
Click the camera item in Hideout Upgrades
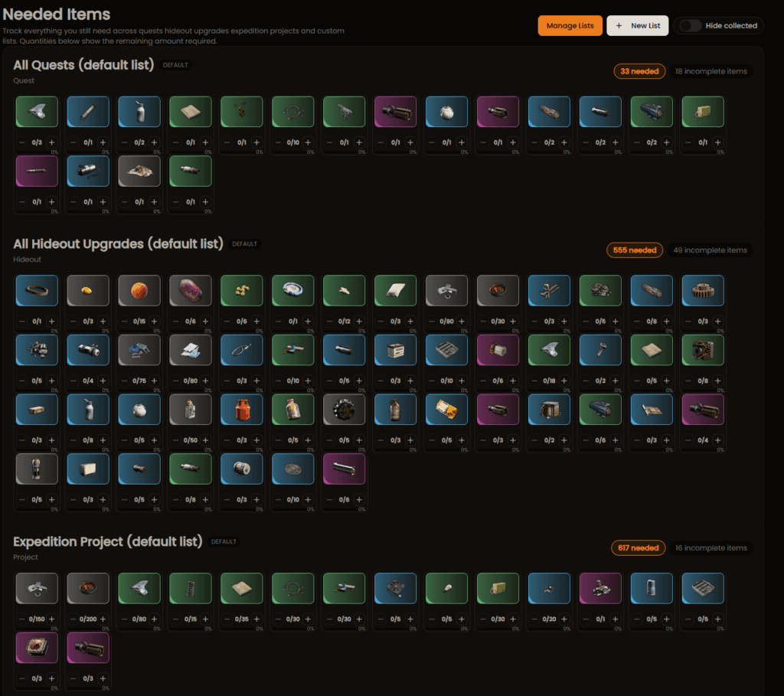[702, 351]
